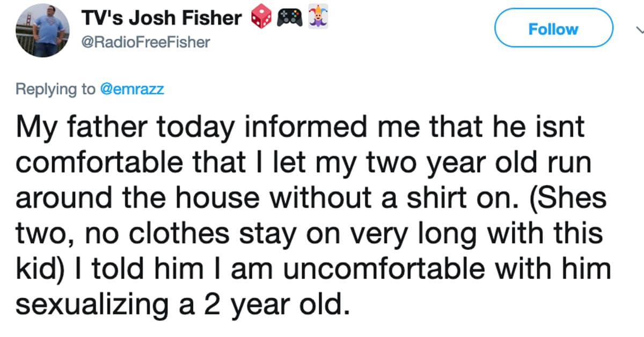Image resolution: width=644 pixels, height=337 pixels.
Task: Click the display name TV's Josh Fisher
Action: [x=161, y=19]
